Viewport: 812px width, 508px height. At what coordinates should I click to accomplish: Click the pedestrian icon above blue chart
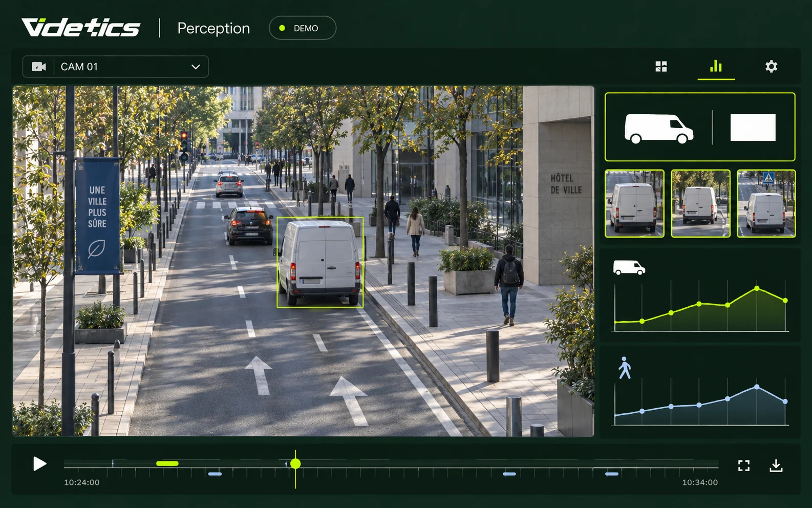(x=624, y=368)
